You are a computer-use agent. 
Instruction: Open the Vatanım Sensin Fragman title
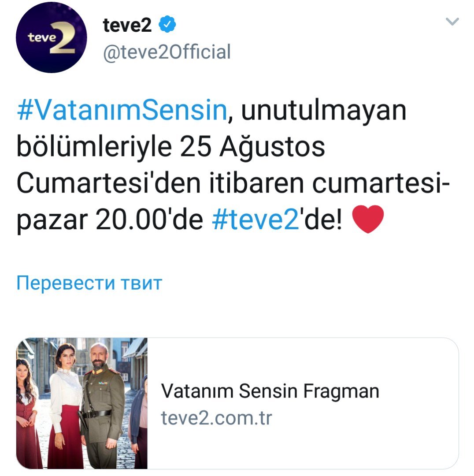coord(270,391)
